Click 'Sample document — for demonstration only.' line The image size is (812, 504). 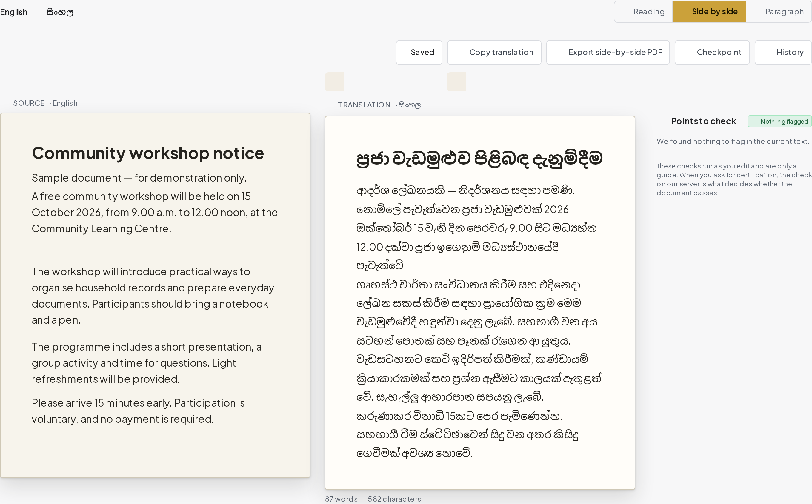(x=139, y=178)
